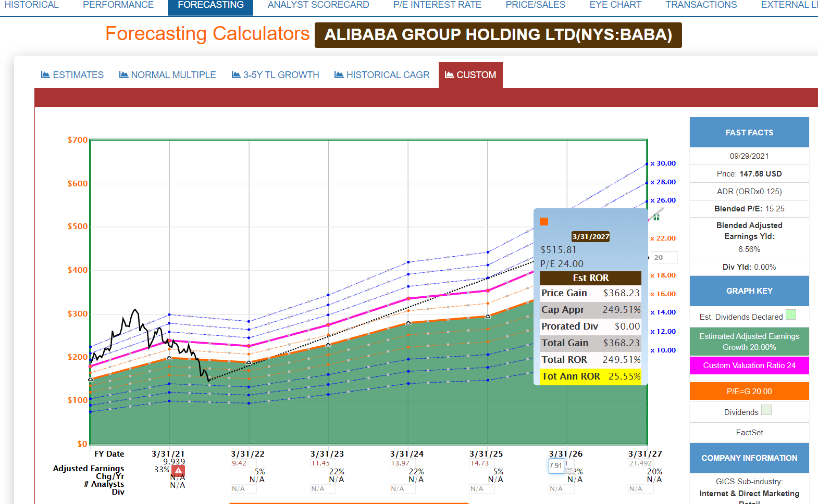This screenshot has height=504, width=818.
Task: Expand the COMPANY INFORMATION section header
Action: coord(749,458)
